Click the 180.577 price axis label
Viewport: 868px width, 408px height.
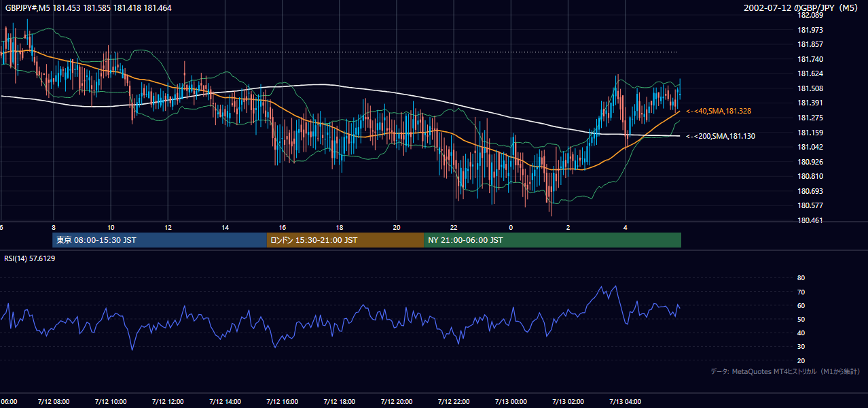(810, 205)
